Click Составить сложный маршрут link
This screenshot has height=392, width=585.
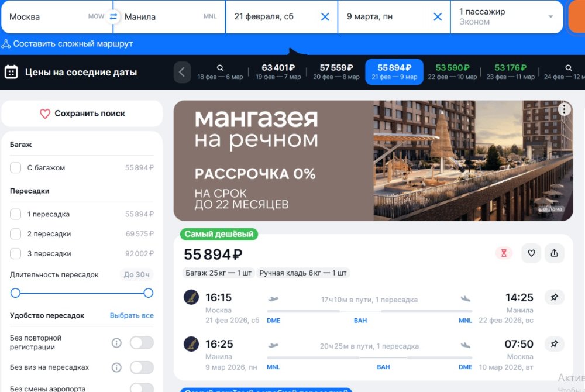point(73,44)
